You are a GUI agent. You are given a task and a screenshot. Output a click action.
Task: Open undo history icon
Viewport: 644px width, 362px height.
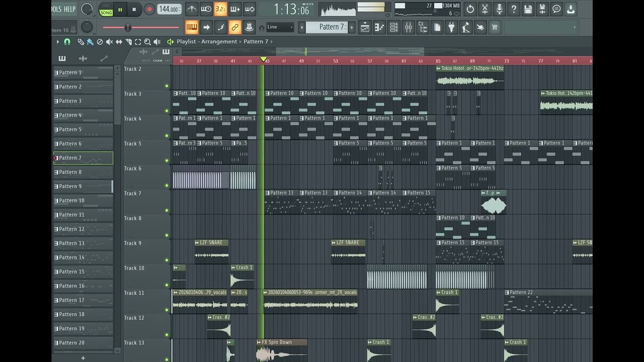point(470,9)
